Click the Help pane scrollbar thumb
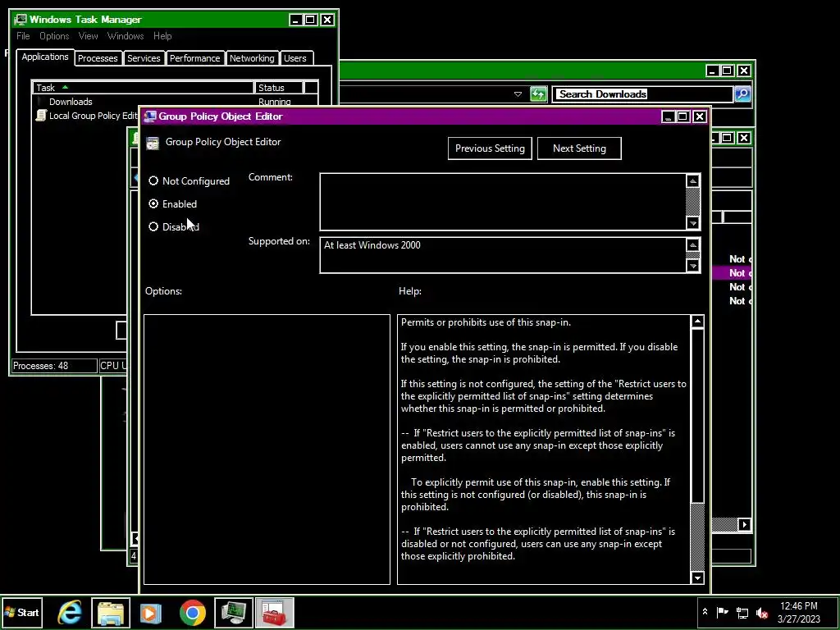Viewport: 840px width, 630px height. coord(697,416)
